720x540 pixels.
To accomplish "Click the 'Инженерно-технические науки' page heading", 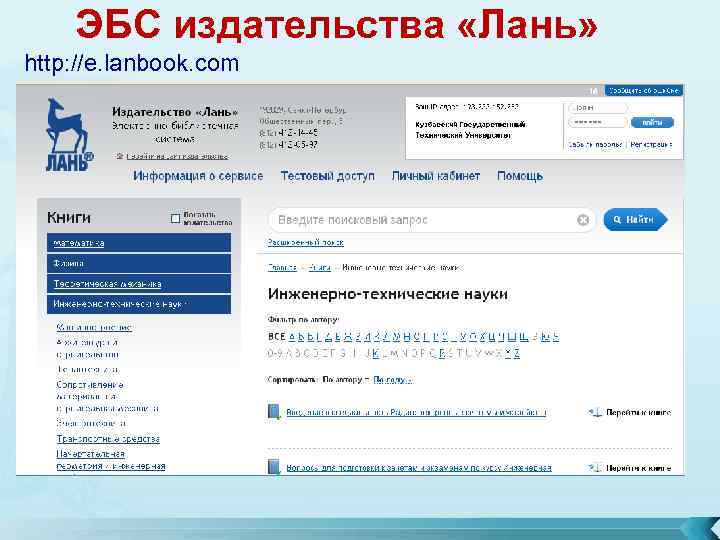I will click(x=388, y=294).
